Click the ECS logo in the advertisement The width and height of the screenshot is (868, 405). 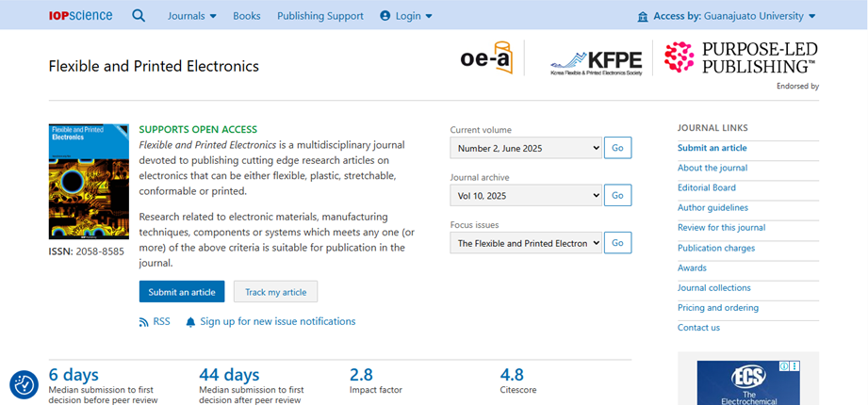click(x=748, y=378)
